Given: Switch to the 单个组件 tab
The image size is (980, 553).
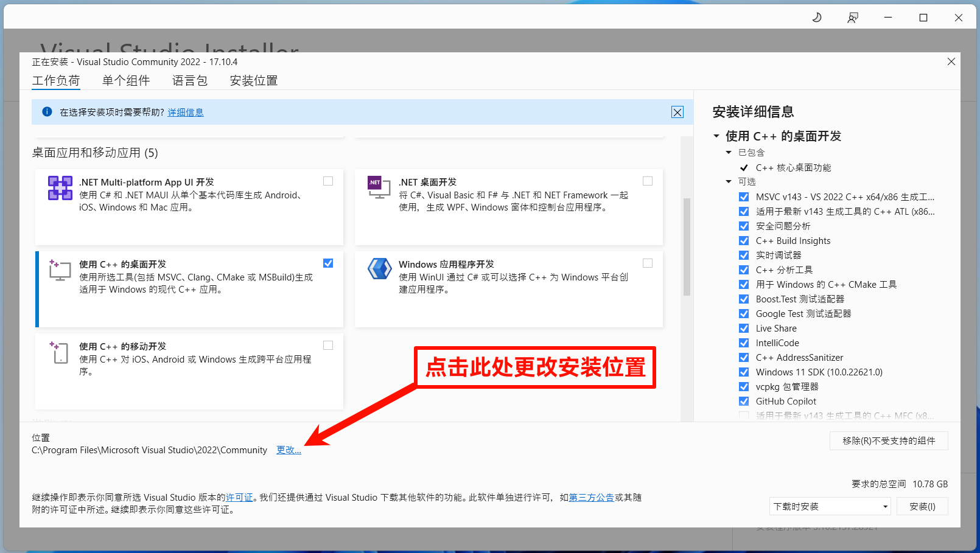Looking at the screenshot, I should coord(126,81).
